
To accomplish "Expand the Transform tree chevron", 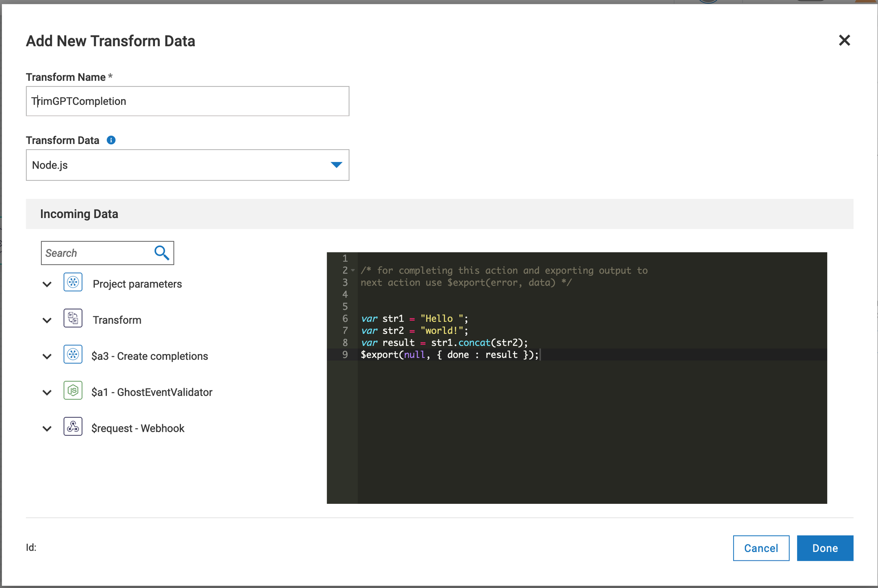I will tap(47, 320).
